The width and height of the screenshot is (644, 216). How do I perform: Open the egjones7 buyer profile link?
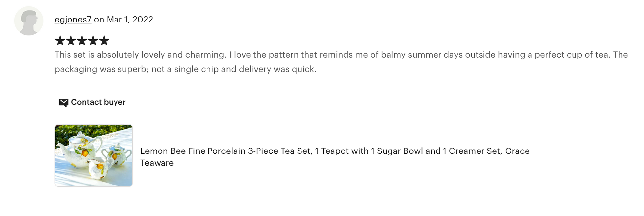[73, 20]
